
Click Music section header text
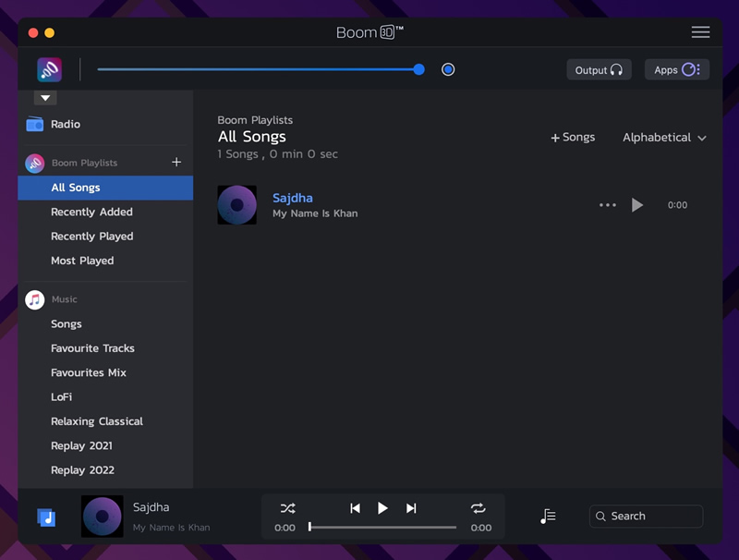pyautogui.click(x=64, y=299)
